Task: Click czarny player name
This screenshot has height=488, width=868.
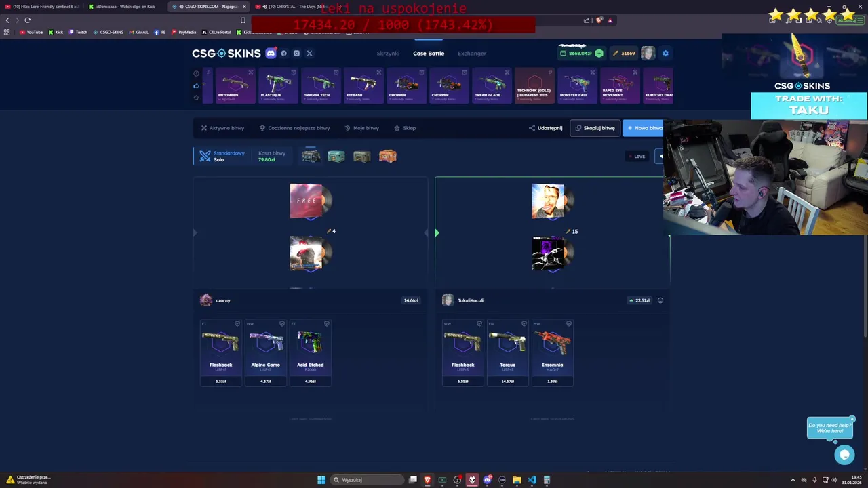Action: pos(223,300)
